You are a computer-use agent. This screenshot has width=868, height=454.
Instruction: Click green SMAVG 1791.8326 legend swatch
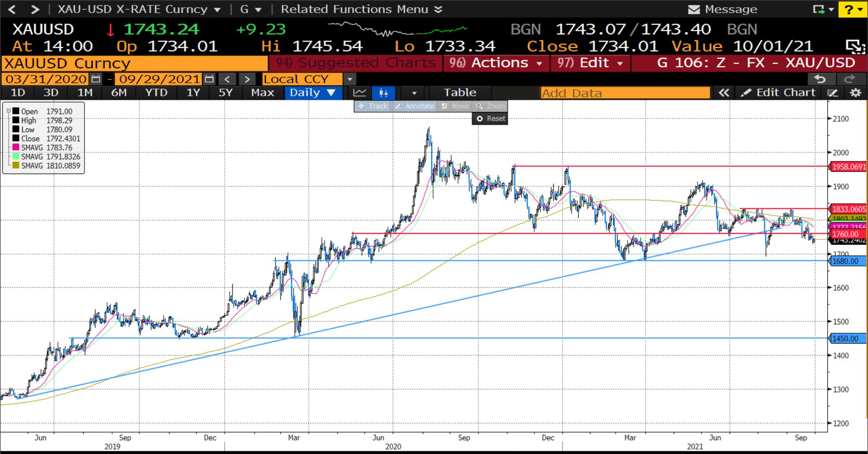coord(16,156)
